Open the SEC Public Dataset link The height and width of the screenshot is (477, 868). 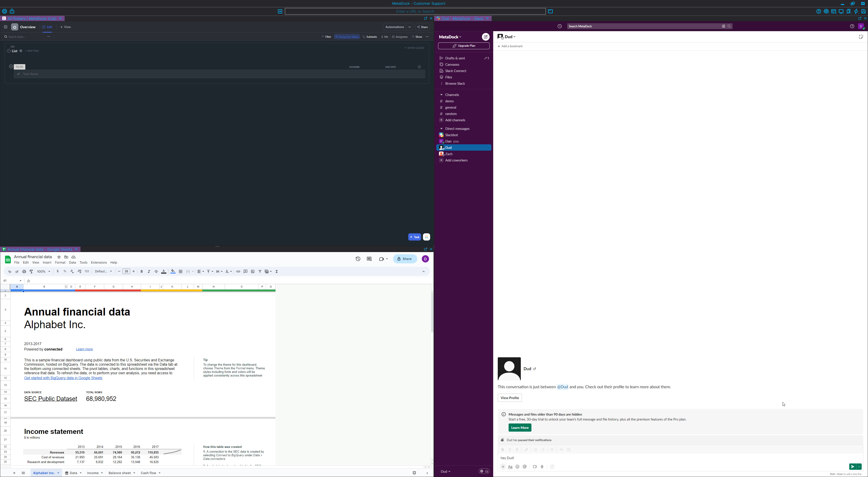pyautogui.click(x=50, y=399)
